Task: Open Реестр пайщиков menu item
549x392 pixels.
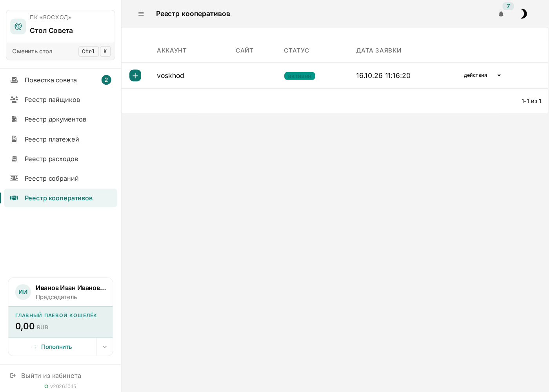Action: pos(60,100)
